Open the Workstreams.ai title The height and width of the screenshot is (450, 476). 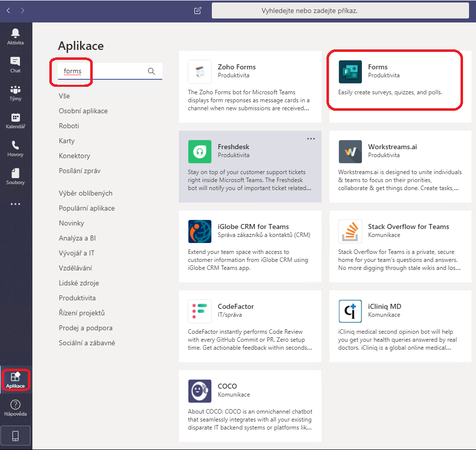click(392, 147)
